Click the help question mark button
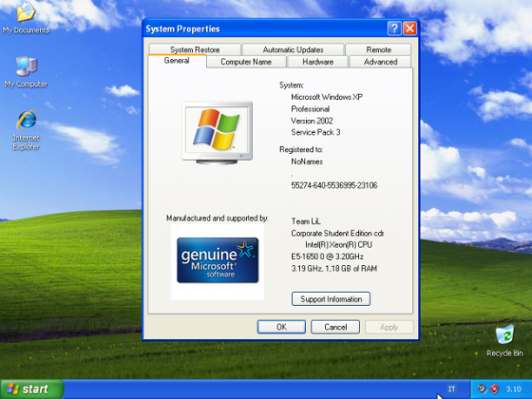 pyautogui.click(x=394, y=29)
